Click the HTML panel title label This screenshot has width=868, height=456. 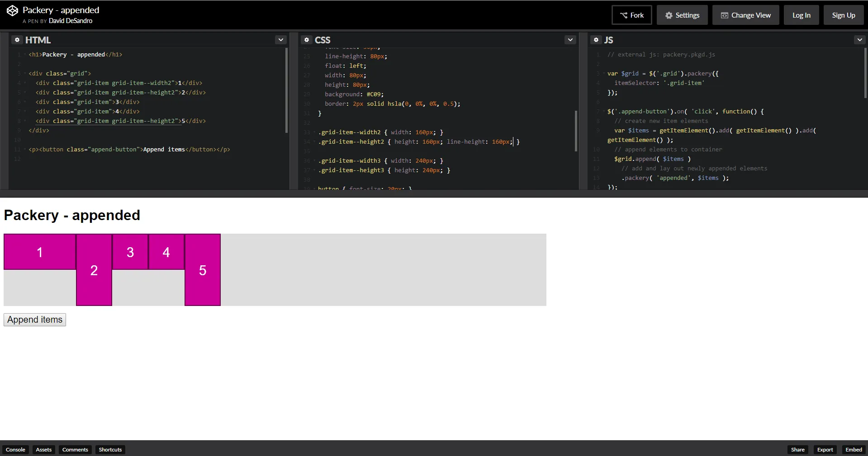[38, 40]
